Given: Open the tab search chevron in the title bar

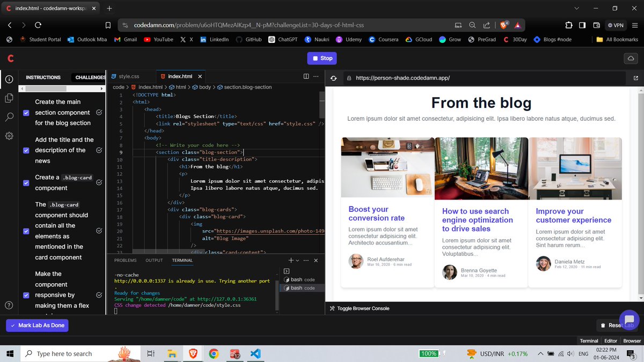Looking at the screenshot, I should click(577, 8).
